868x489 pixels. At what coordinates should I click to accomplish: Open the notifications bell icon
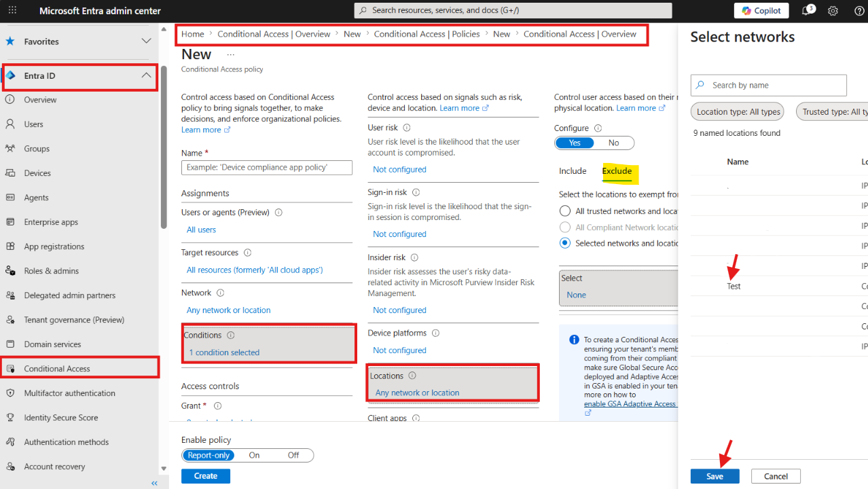coord(806,11)
